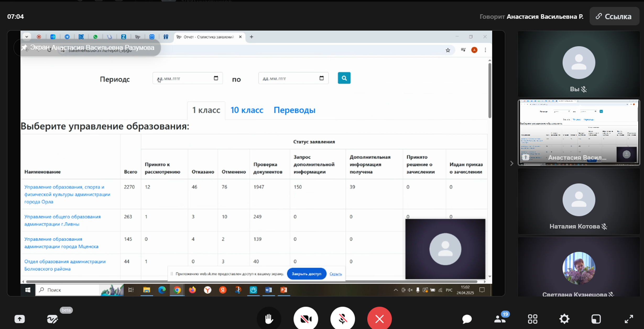The width and height of the screenshot is (644, 329).
Task: Toggle the beta handwriting feature icon
Action: tap(52, 319)
